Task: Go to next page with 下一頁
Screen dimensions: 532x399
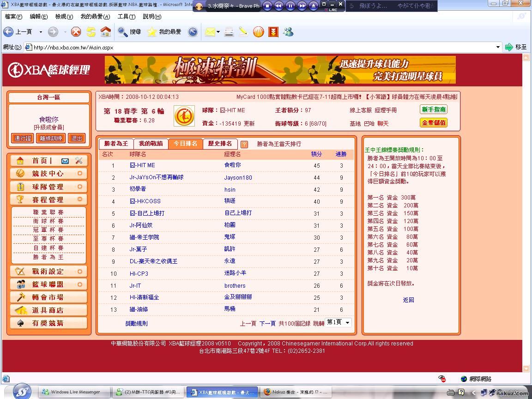Action: [x=267, y=324]
